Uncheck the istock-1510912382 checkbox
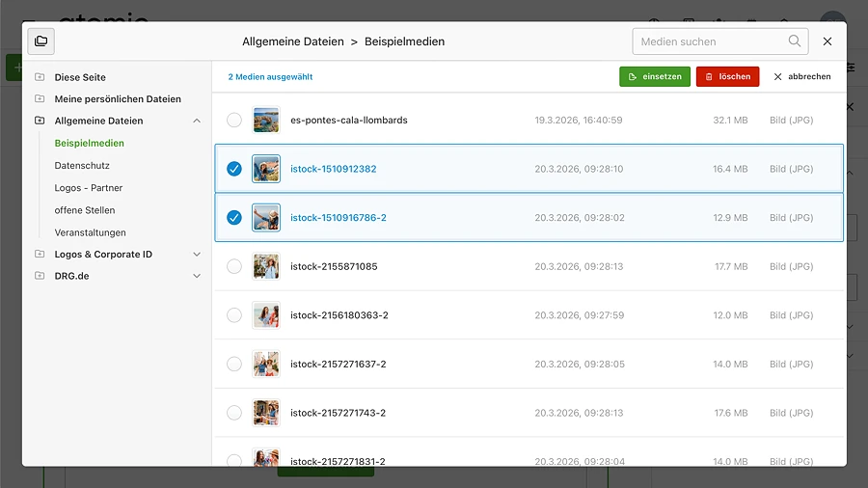This screenshot has height=488, width=868. point(233,169)
